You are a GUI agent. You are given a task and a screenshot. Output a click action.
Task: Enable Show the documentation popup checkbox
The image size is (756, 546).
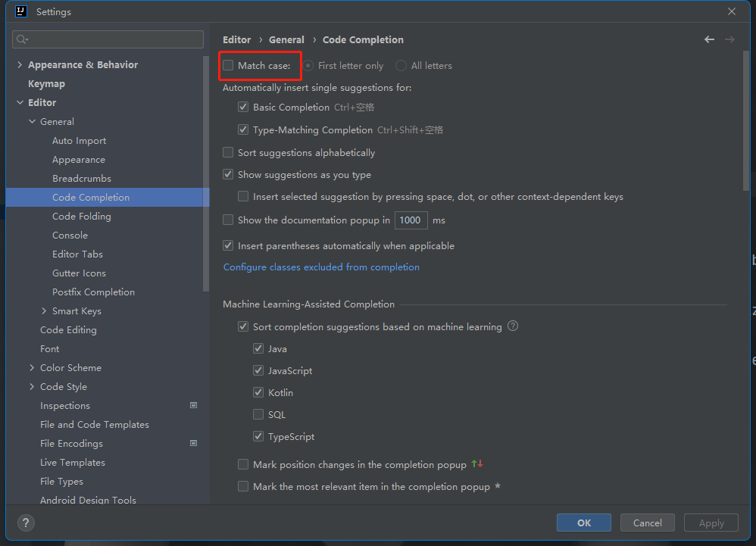(228, 220)
